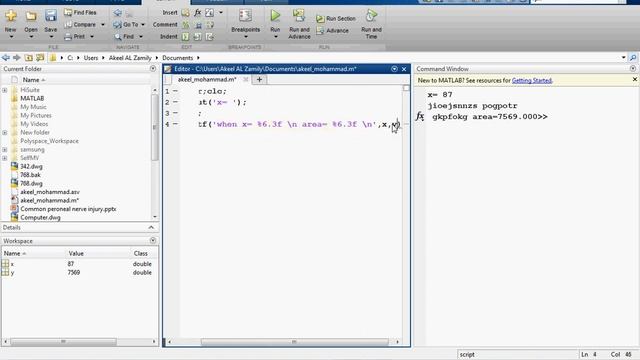Open the Run dropdown arrow
Screen dimensions: 640x360
pos(275,37)
